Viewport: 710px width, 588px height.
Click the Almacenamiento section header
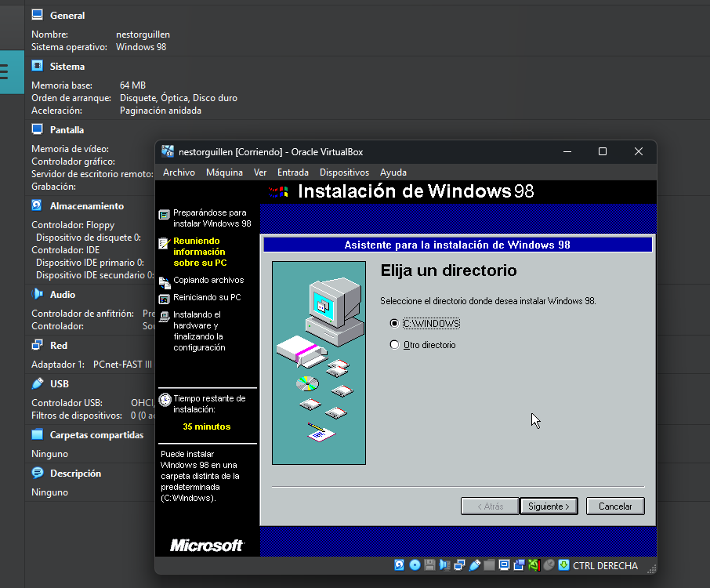click(x=86, y=206)
